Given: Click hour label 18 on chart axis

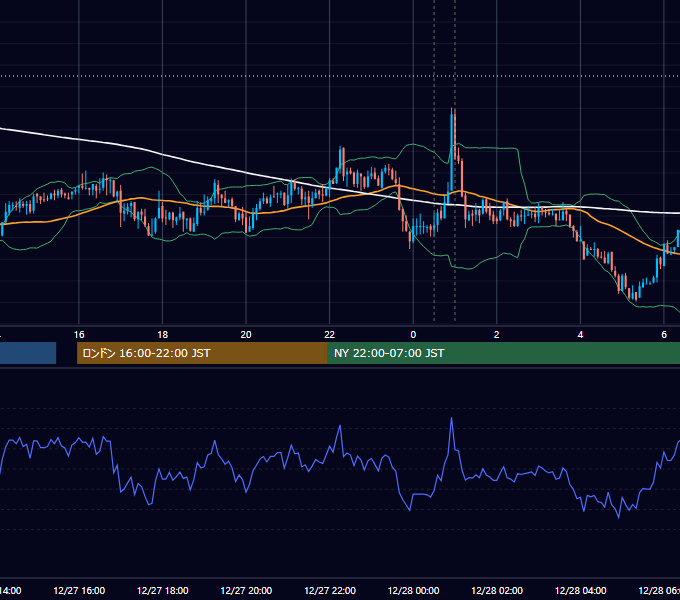Looking at the screenshot, I should click(163, 335).
